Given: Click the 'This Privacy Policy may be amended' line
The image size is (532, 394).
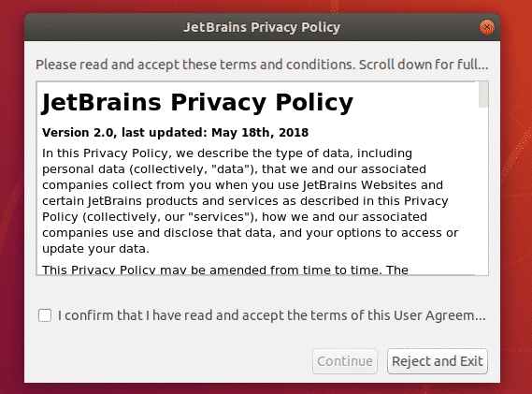Looking at the screenshot, I should click(x=225, y=270).
